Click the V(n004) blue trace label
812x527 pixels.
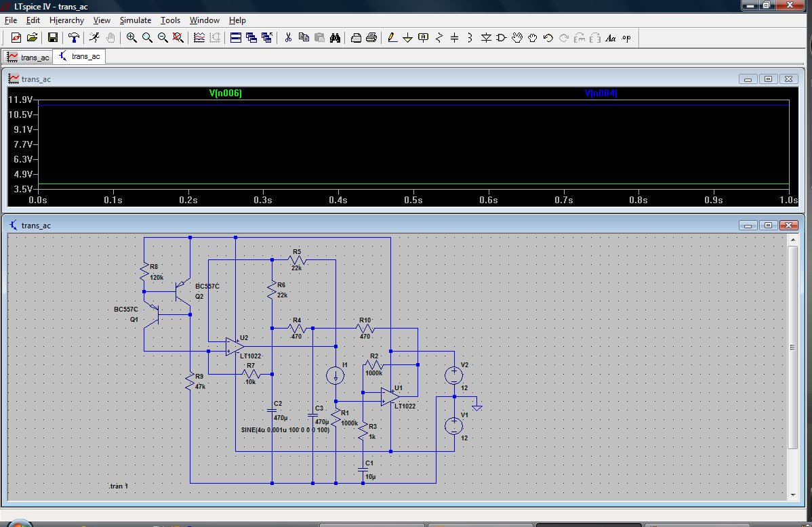[x=601, y=93]
